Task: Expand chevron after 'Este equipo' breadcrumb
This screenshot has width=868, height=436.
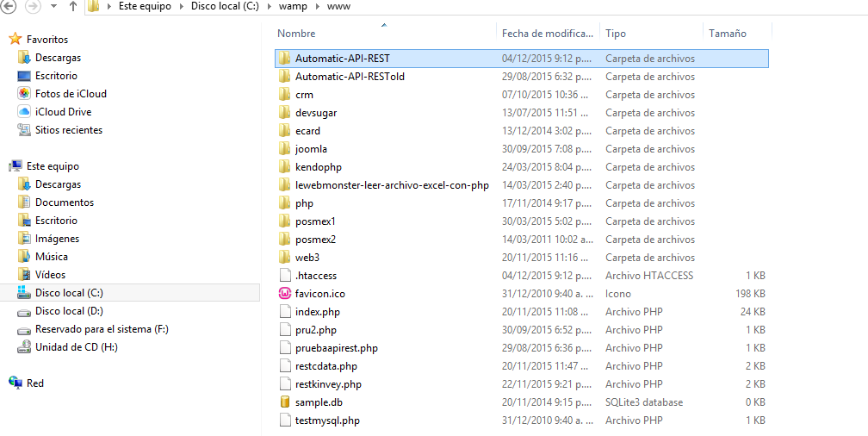Action: pos(182,7)
